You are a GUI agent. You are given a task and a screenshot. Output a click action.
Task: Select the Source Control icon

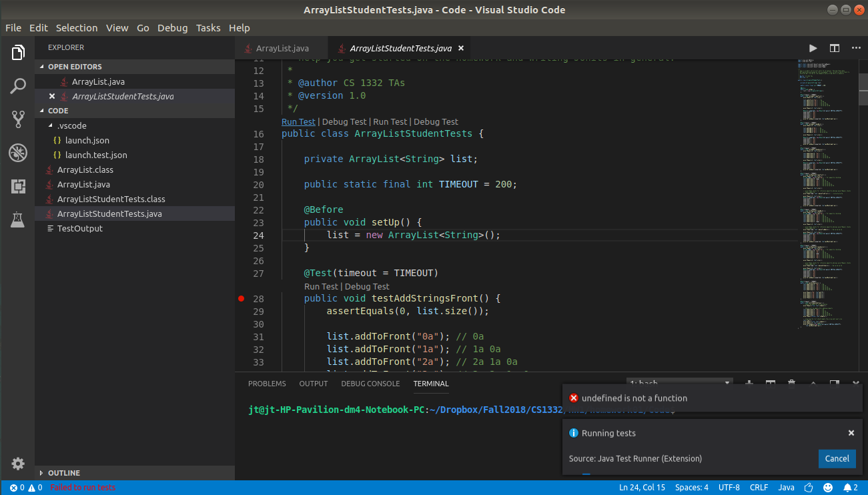tap(18, 119)
